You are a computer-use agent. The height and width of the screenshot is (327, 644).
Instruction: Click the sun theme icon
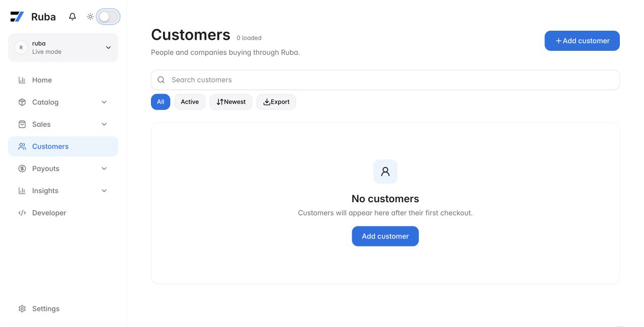click(90, 17)
